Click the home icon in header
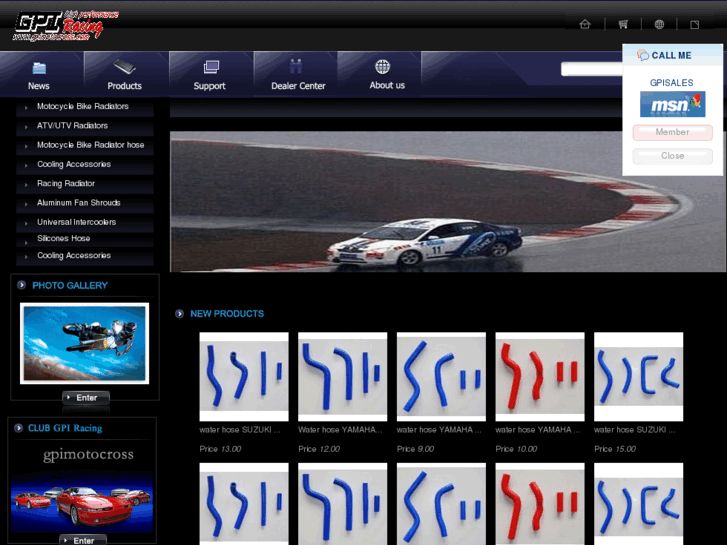 click(x=585, y=24)
